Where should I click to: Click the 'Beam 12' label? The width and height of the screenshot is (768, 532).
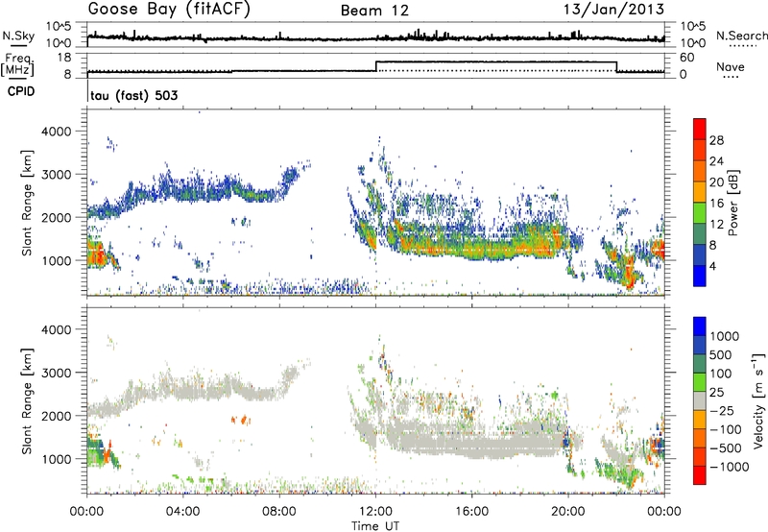[374, 11]
